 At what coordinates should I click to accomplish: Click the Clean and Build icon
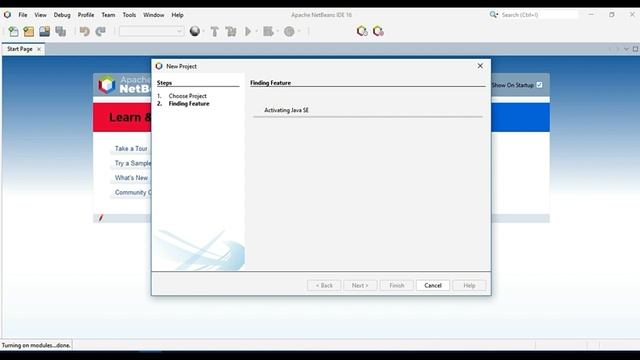[x=231, y=31]
